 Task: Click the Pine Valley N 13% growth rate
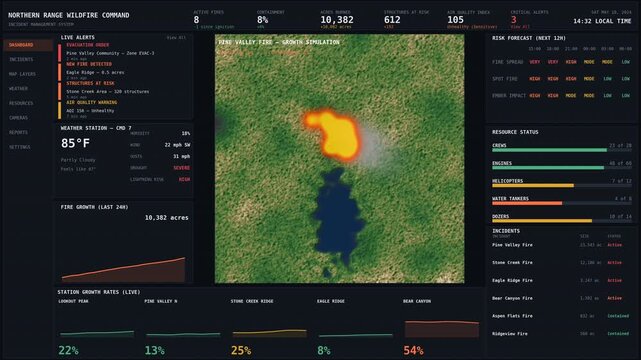(155, 351)
